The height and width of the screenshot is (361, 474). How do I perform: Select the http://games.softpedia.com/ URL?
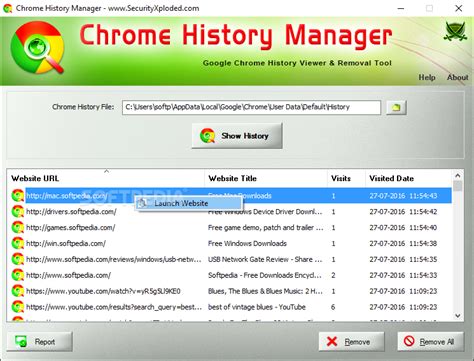click(71, 228)
